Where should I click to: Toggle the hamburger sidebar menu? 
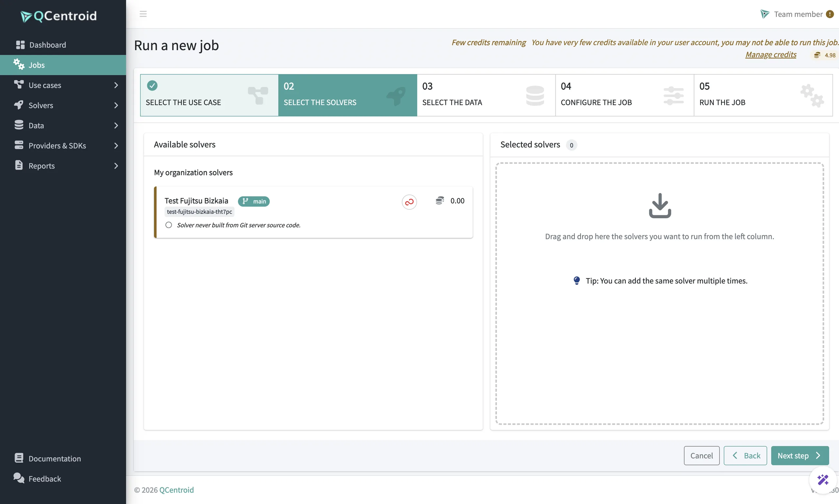pyautogui.click(x=143, y=14)
